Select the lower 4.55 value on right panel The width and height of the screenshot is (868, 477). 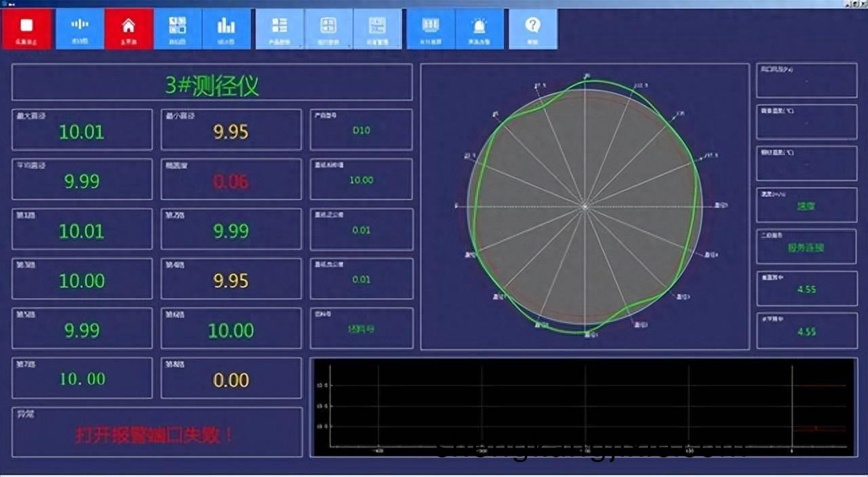[806, 332]
